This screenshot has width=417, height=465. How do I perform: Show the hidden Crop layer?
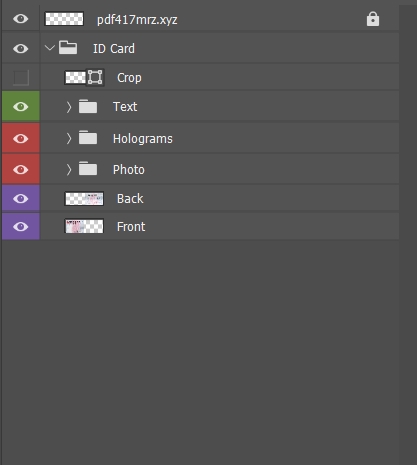click(x=21, y=78)
